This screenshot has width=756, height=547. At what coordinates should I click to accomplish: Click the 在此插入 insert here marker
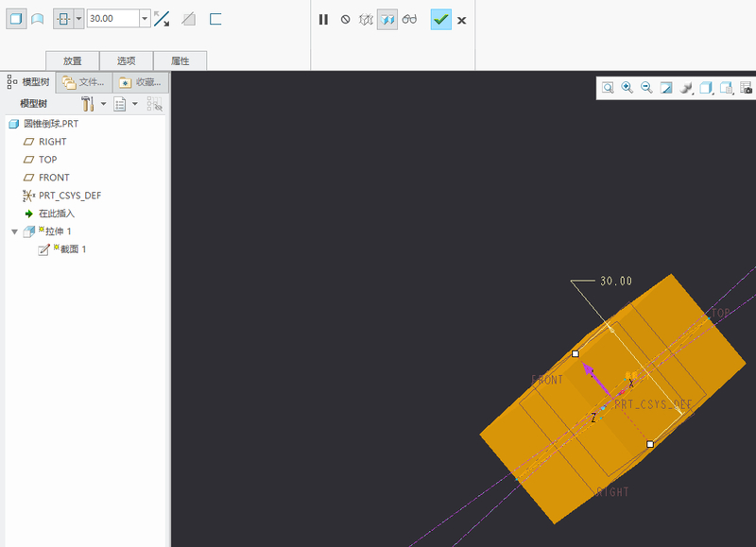point(50,214)
